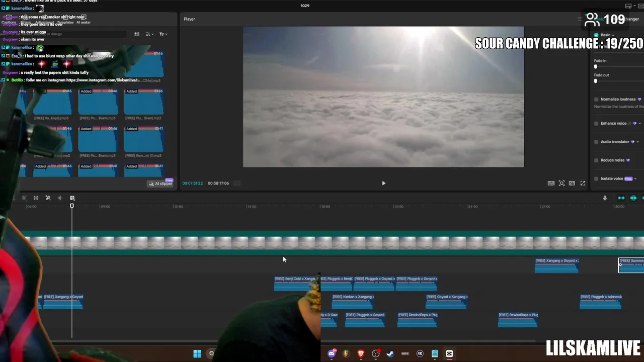This screenshot has width=644, height=362.
Task: Open OBS Studio from the taskbar
Action: tap(375, 353)
